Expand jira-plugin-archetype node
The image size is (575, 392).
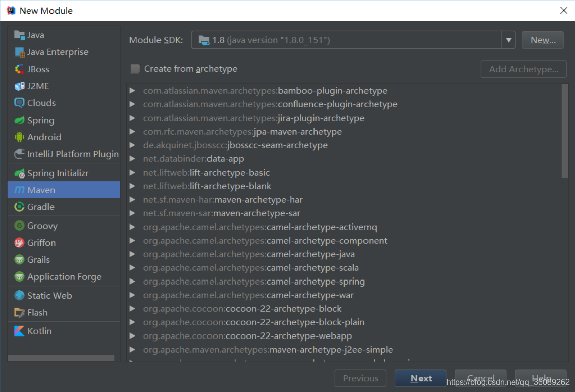point(132,118)
